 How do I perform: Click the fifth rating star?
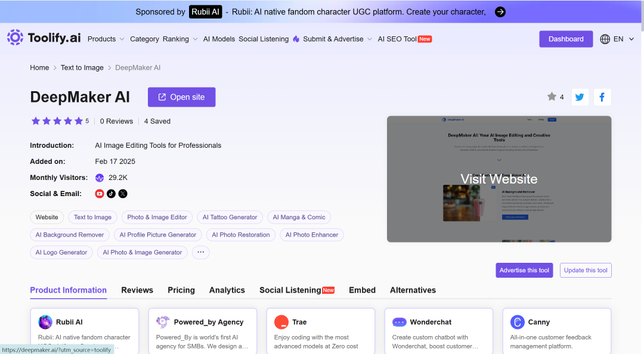[79, 121]
